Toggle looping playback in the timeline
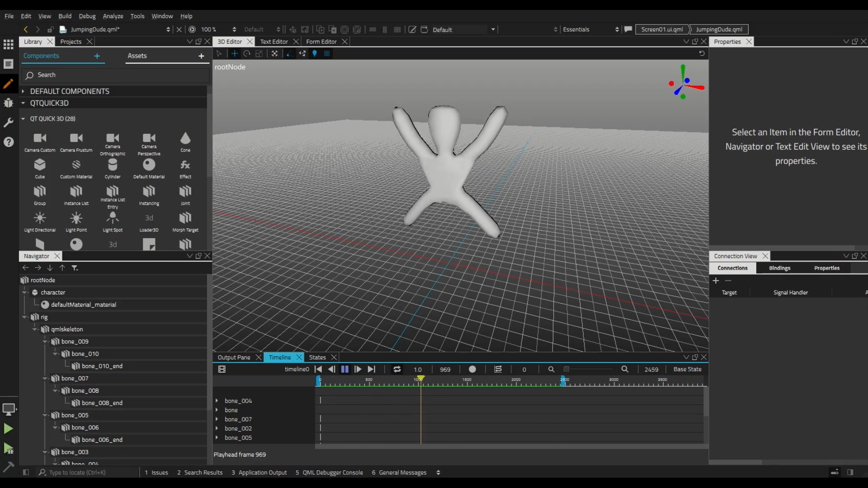This screenshot has height=488, width=868. [397, 369]
